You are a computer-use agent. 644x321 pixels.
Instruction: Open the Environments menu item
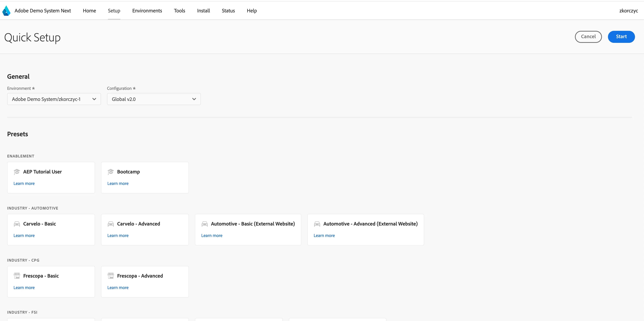(x=147, y=11)
